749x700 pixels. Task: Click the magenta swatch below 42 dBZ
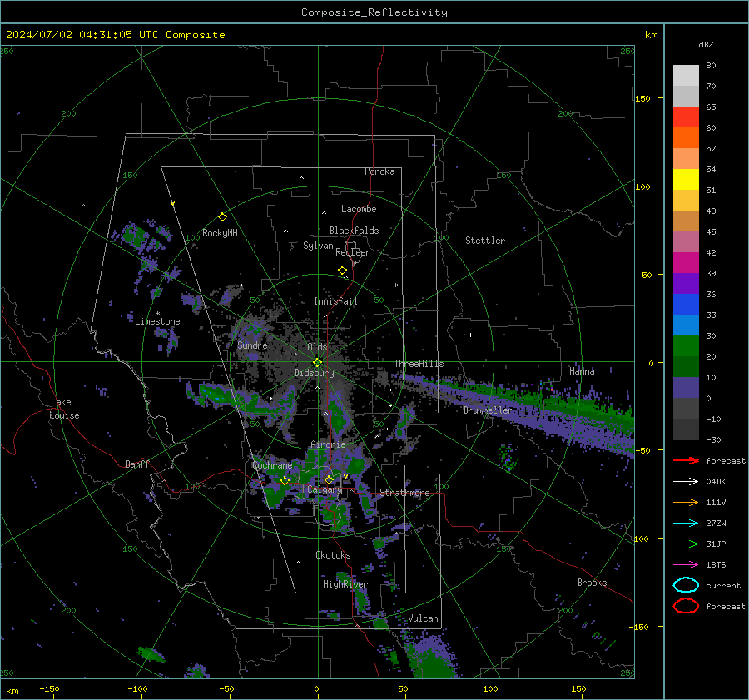click(686, 263)
